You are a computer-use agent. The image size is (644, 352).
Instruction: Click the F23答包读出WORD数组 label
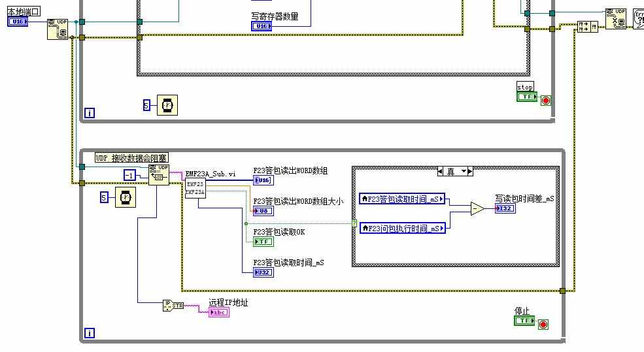(x=290, y=170)
